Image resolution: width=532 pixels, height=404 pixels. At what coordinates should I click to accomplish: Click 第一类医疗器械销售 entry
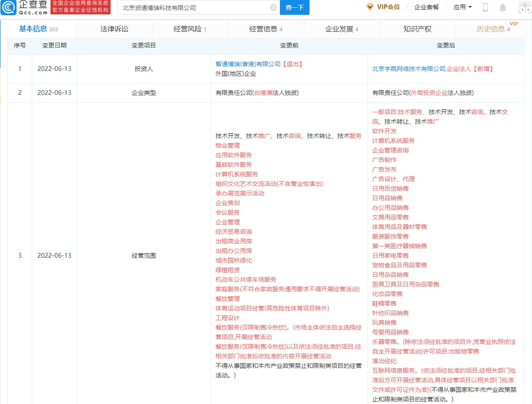400,246
